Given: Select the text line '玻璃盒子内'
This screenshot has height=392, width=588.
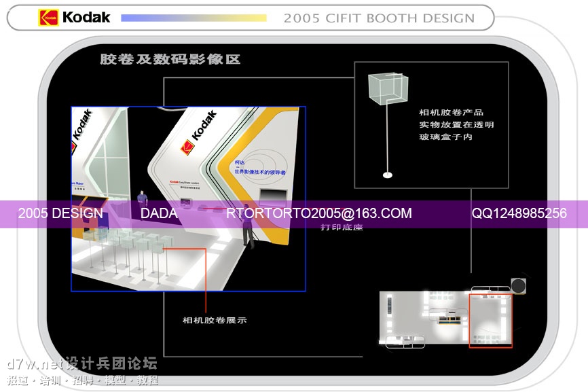Looking at the screenshot, I should coord(445,137).
